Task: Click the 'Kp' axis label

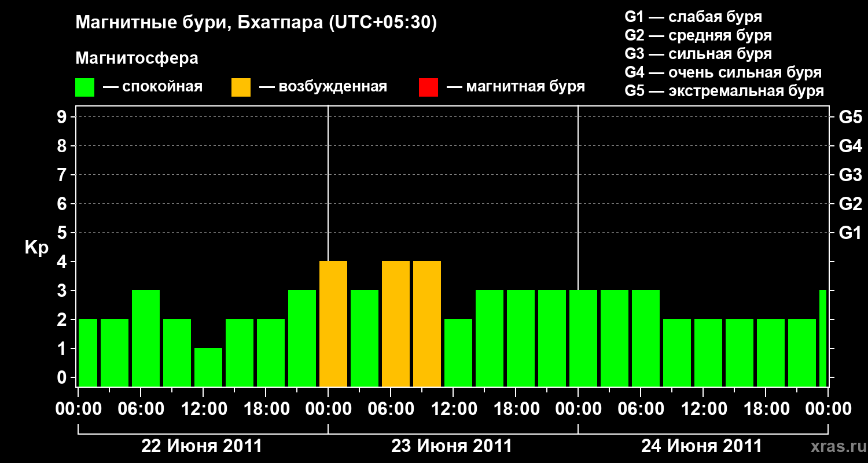Action: [36, 248]
